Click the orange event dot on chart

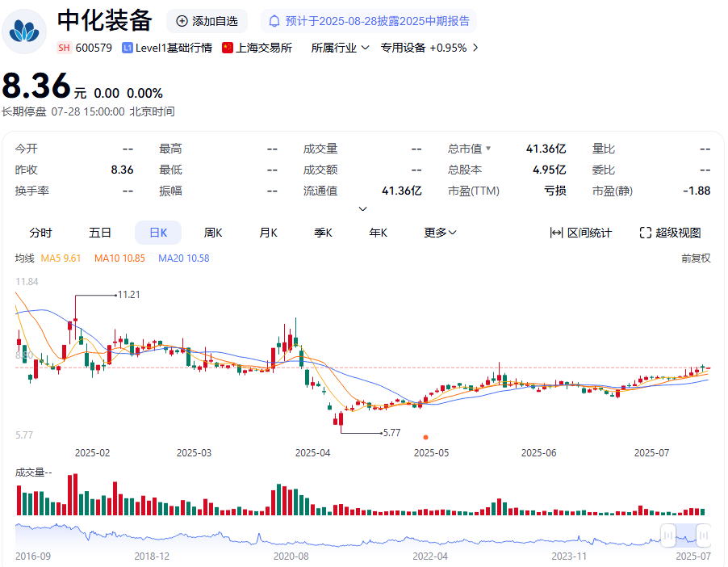point(426,437)
